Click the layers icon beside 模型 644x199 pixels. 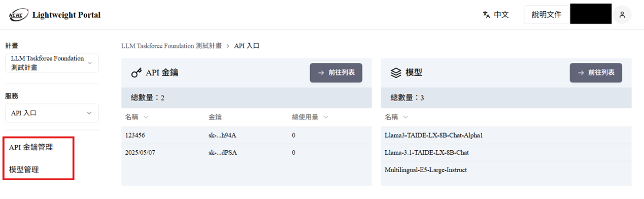tap(396, 73)
